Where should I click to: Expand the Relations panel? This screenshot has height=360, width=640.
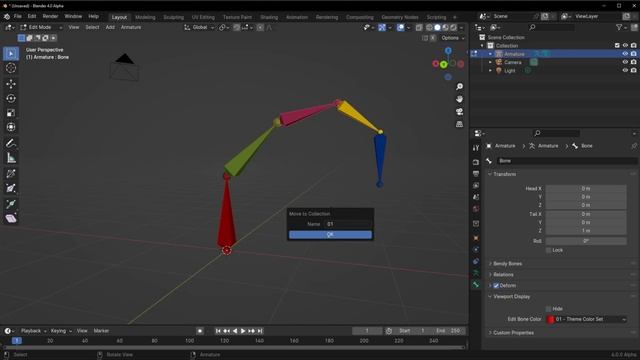(503, 275)
